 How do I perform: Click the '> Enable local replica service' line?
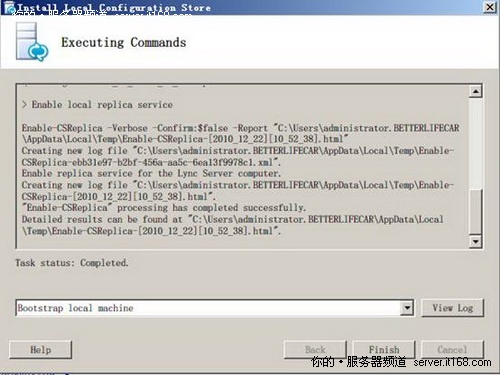coord(97,105)
